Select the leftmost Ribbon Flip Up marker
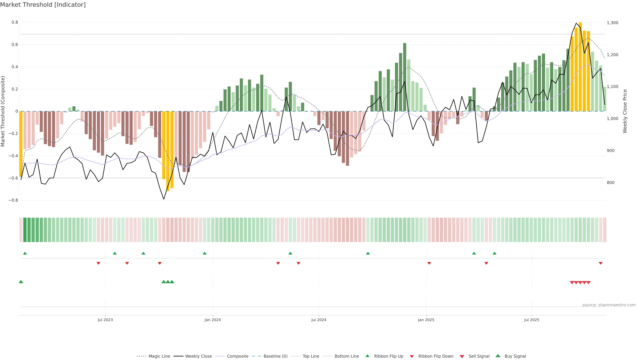The width and height of the screenshot is (644, 362). [25, 253]
